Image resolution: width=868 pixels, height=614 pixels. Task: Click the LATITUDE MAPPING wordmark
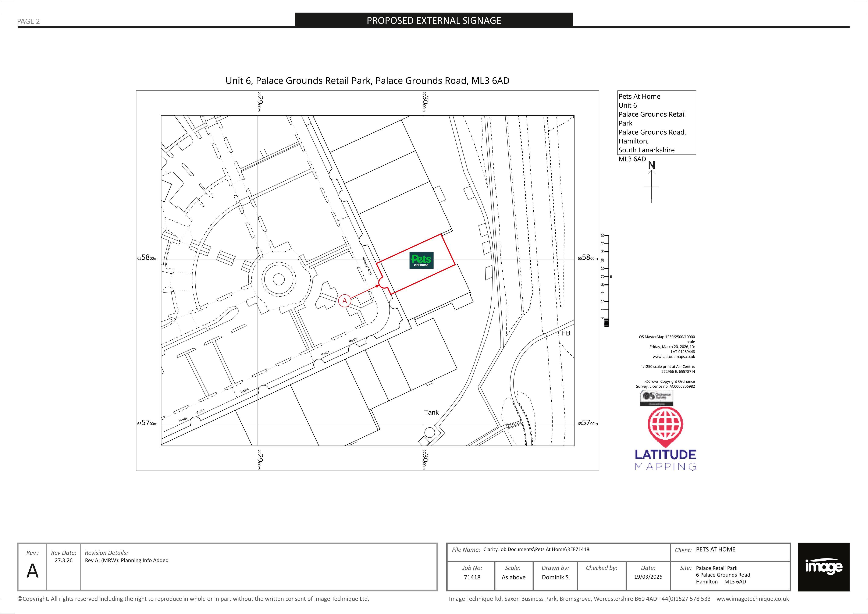coord(665,460)
